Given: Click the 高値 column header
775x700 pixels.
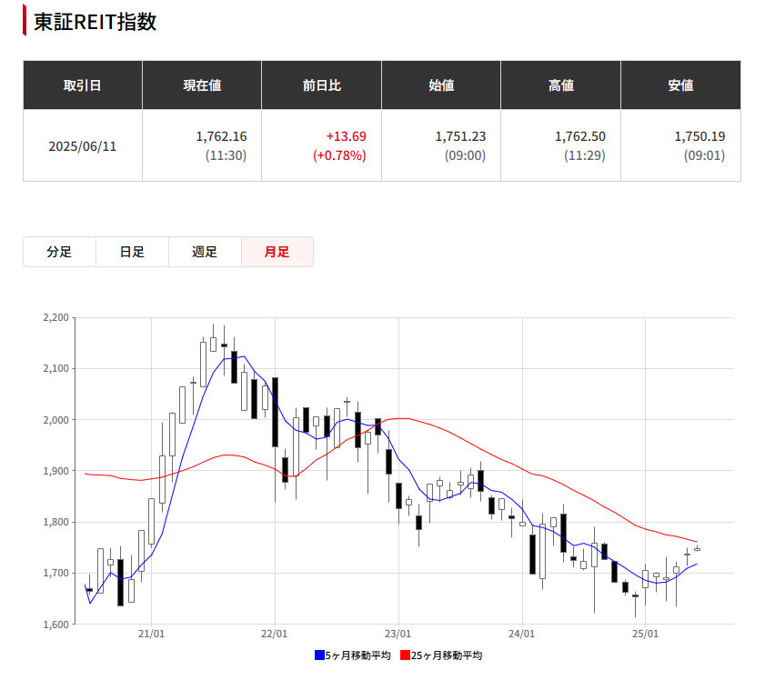Looking at the screenshot, I should tap(561, 85).
